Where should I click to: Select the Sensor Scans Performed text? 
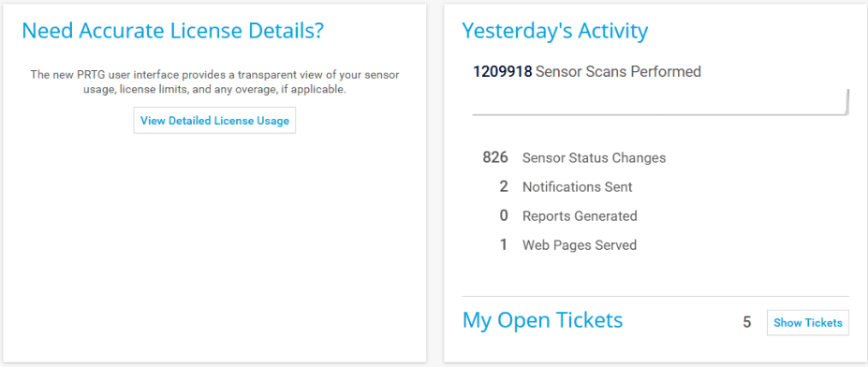618,71
